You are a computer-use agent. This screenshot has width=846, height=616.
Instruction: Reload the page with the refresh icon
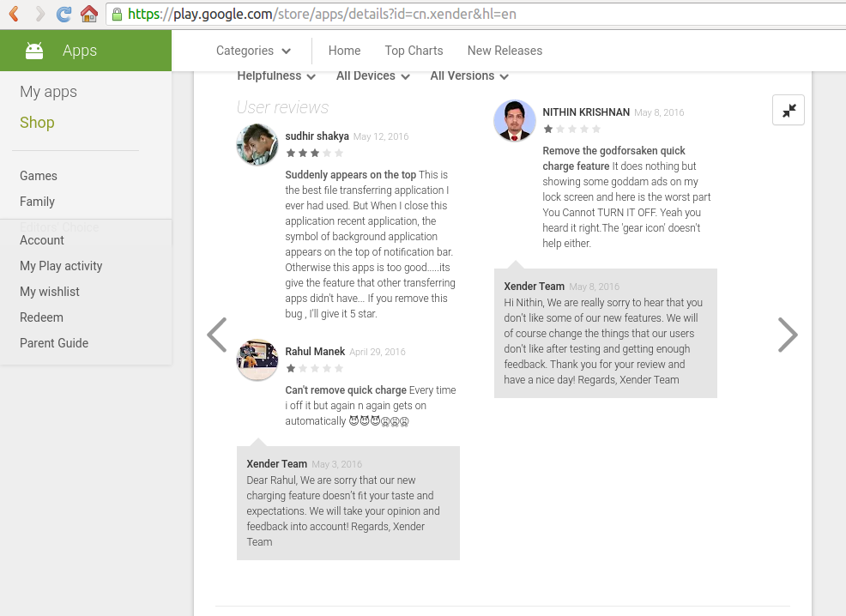click(x=63, y=14)
